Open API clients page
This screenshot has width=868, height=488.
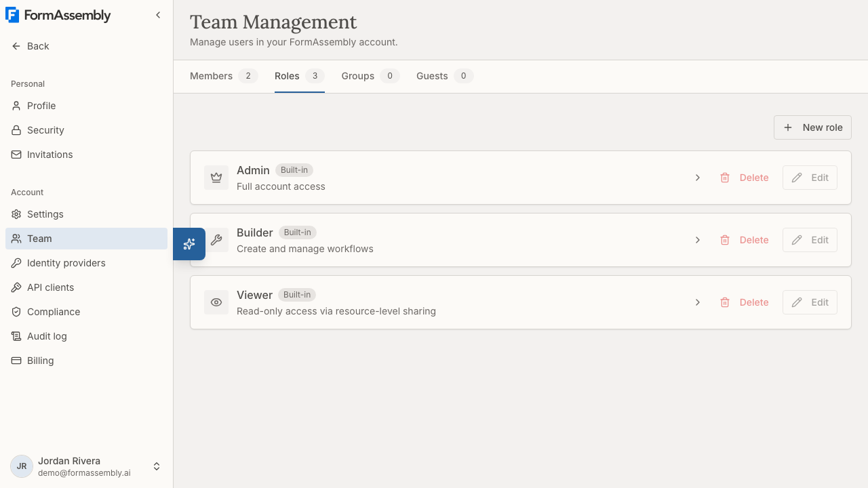click(x=86, y=287)
